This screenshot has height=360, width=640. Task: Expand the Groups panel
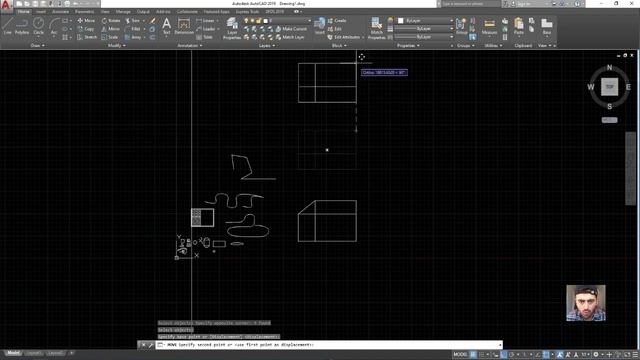click(x=466, y=46)
